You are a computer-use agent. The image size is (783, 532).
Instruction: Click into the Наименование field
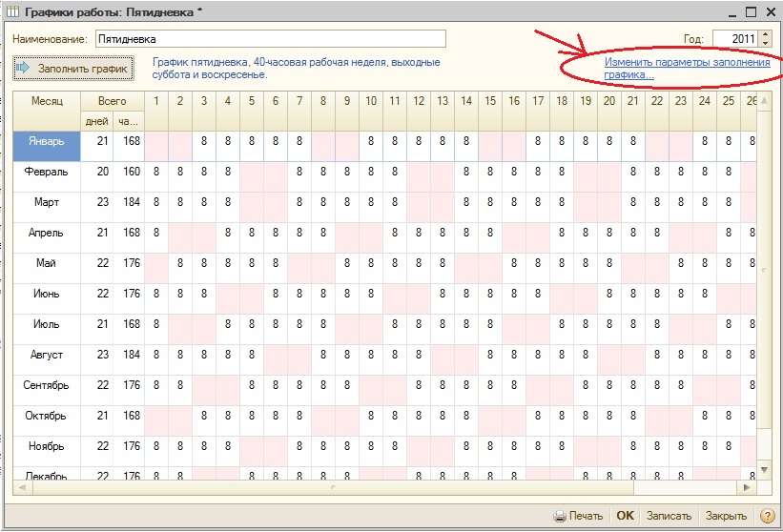[x=271, y=39]
